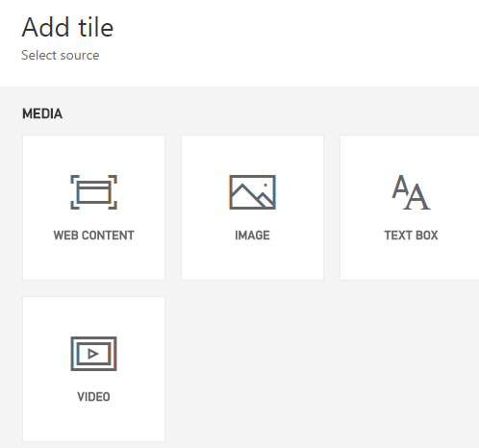Click the Select source subtitle
The width and height of the screenshot is (479, 448).
tap(61, 55)
